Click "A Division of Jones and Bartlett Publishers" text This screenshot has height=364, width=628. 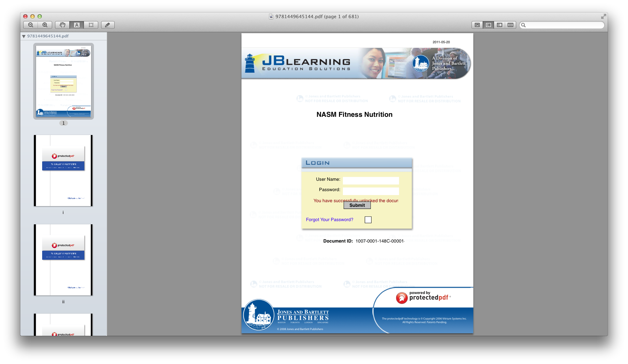449,63
